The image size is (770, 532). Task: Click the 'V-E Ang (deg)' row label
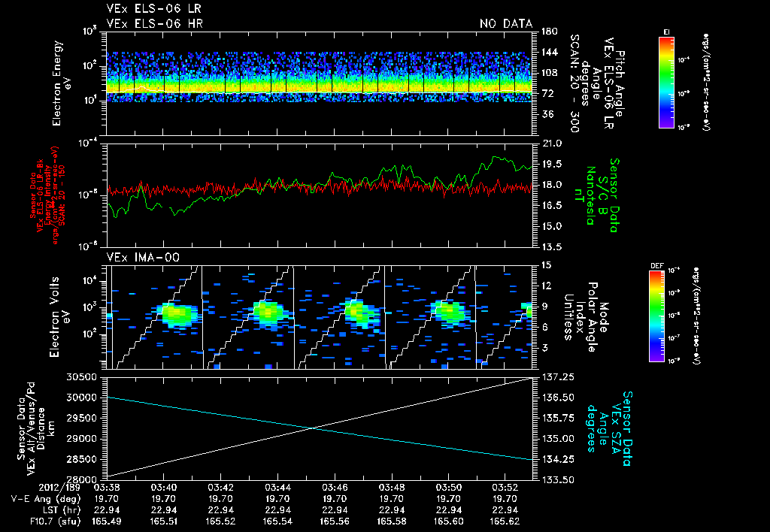[46, 499]
